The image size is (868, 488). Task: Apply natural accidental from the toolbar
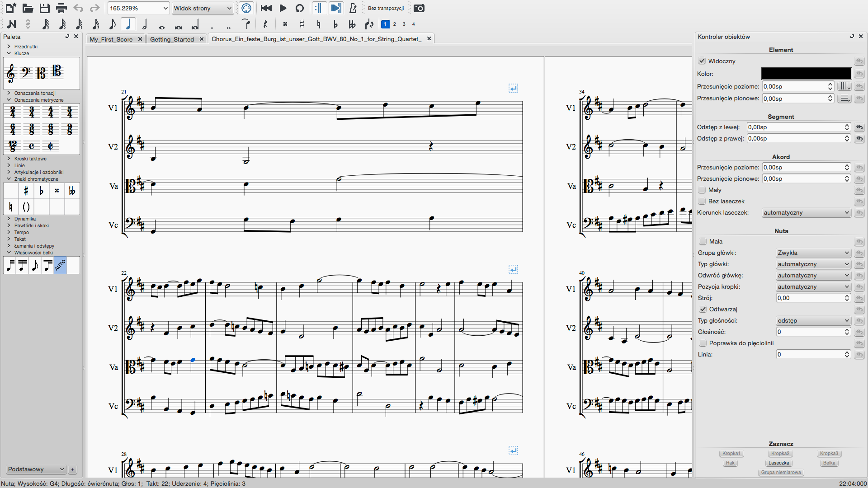point(319,24)
